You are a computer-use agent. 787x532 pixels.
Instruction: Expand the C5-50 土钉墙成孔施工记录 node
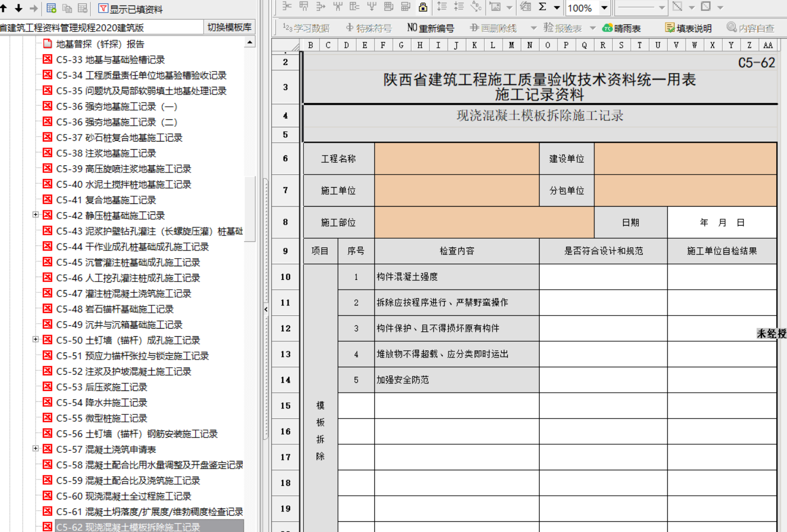click(x=35, y=339)
